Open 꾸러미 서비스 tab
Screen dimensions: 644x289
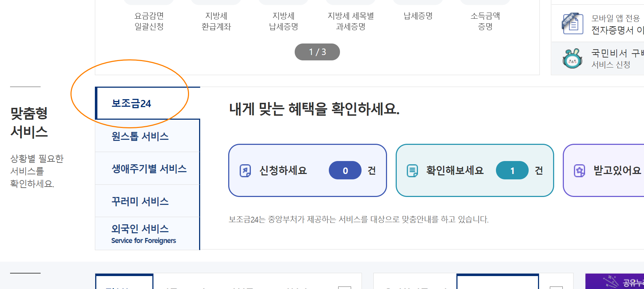[147, 201]
